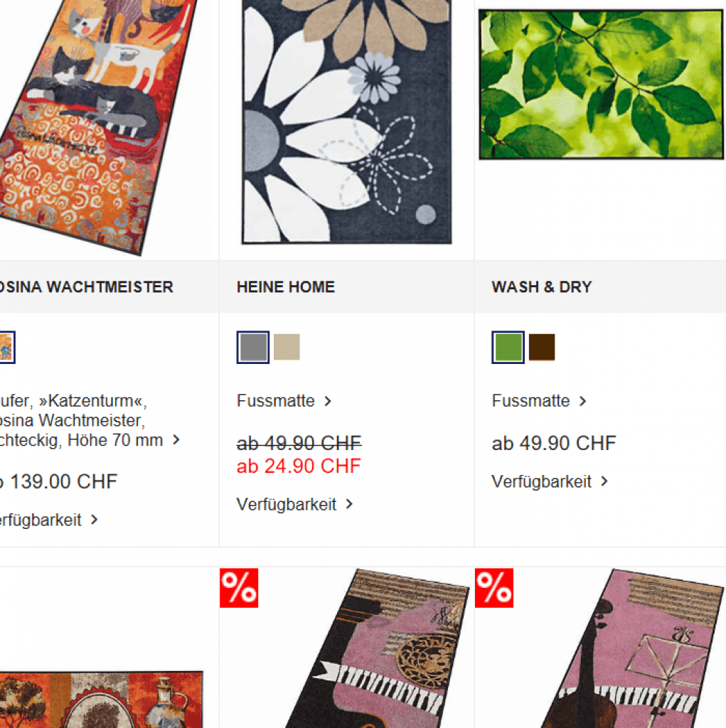Check Verfügbarkeit for the Katzenturm runner
Viewport: 726px width, 728px height.
tap(48, 520)
